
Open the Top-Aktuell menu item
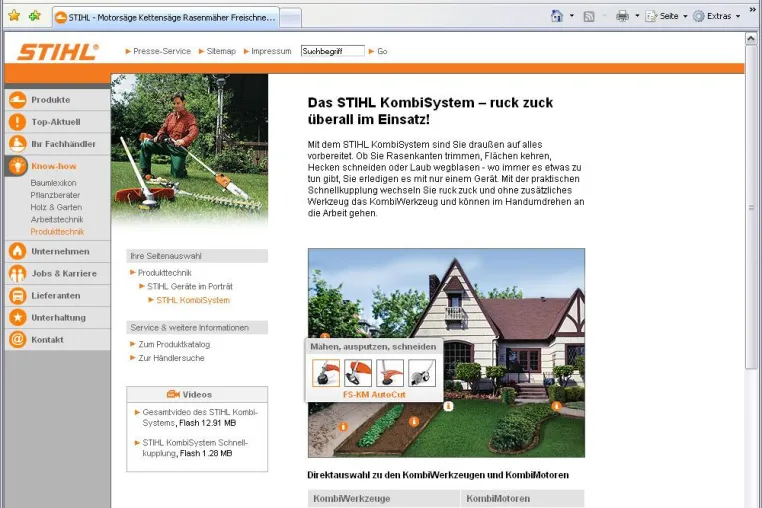pyautogui.click(x=58, y=122)
